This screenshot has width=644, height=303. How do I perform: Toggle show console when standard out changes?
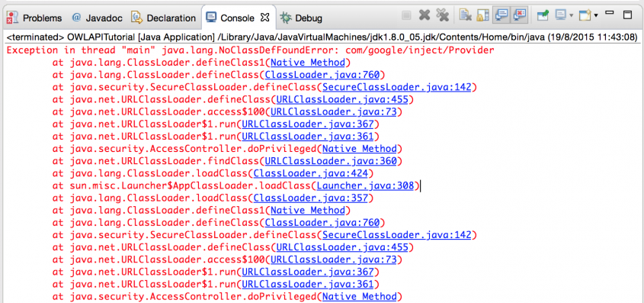tap(501, 16)
